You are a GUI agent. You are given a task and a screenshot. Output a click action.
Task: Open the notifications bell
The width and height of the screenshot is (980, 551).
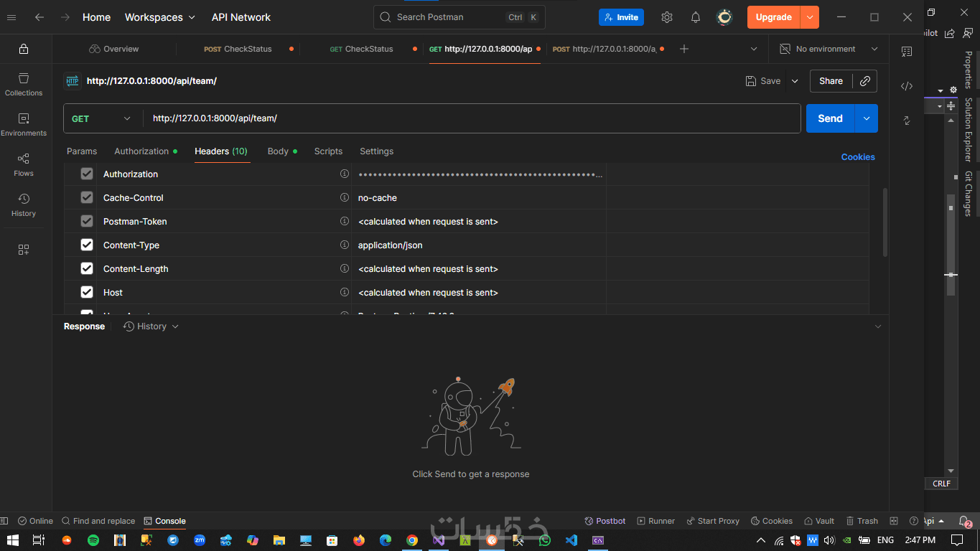click(696, 17)
